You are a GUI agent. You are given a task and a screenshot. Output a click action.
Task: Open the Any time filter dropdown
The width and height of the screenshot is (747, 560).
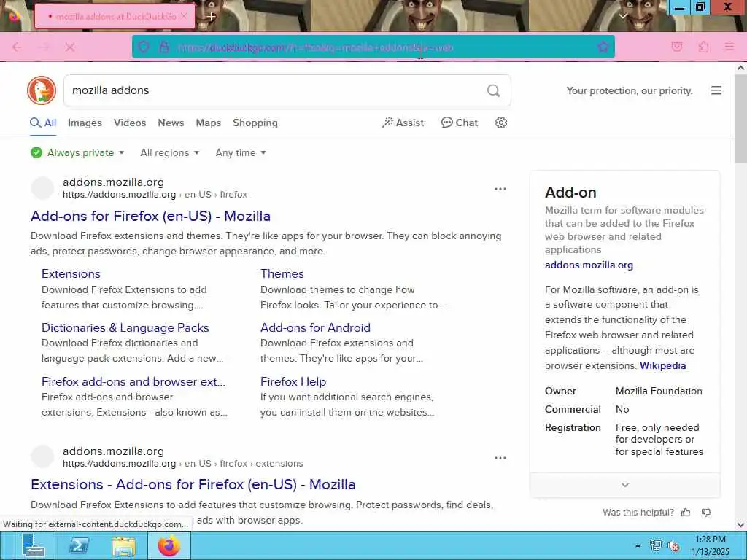point(241,153)
